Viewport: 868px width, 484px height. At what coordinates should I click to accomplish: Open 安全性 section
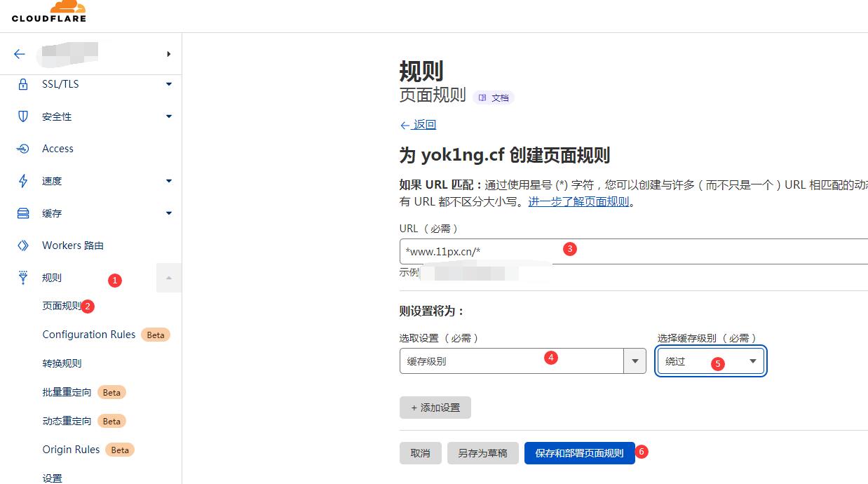(57, 116)
